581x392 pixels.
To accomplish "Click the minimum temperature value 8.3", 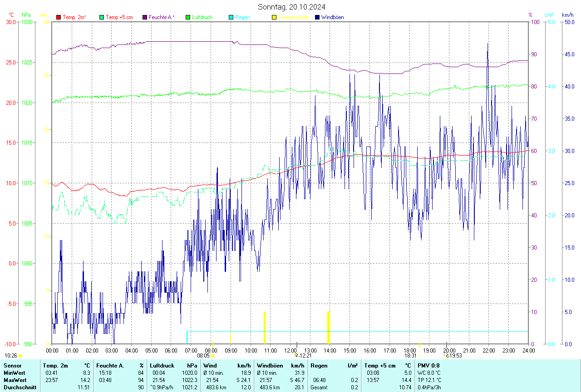I will click(x=87, y=373).
